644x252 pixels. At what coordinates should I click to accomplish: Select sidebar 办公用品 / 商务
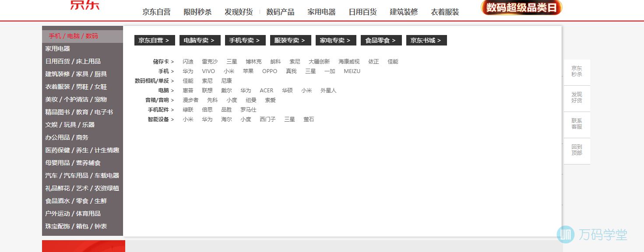click(x=67, y=137)
